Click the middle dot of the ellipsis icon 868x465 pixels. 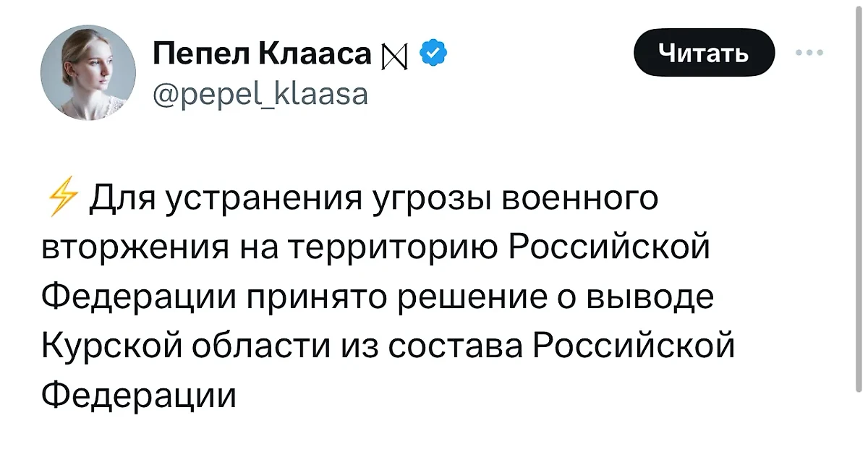click(811, 52)
